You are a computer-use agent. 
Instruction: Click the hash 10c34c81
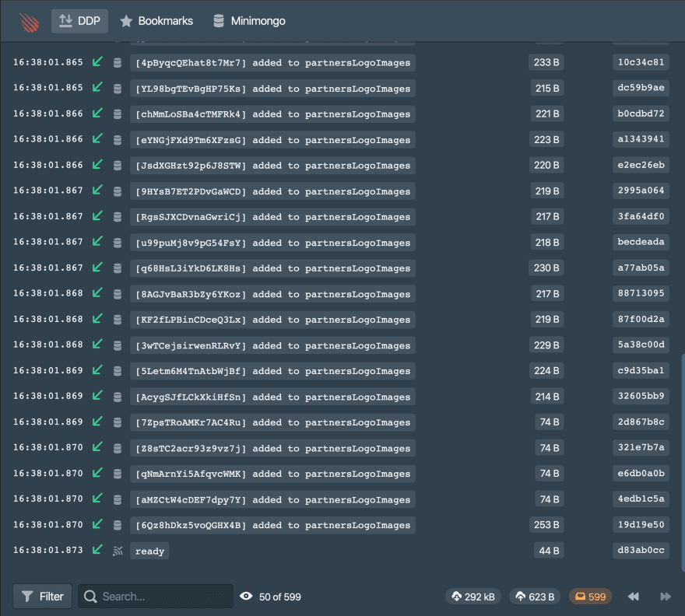point(641,62)
